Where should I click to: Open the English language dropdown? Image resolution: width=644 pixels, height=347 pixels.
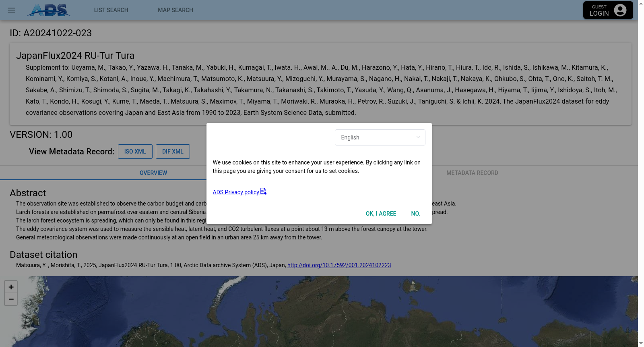[380, 137]
